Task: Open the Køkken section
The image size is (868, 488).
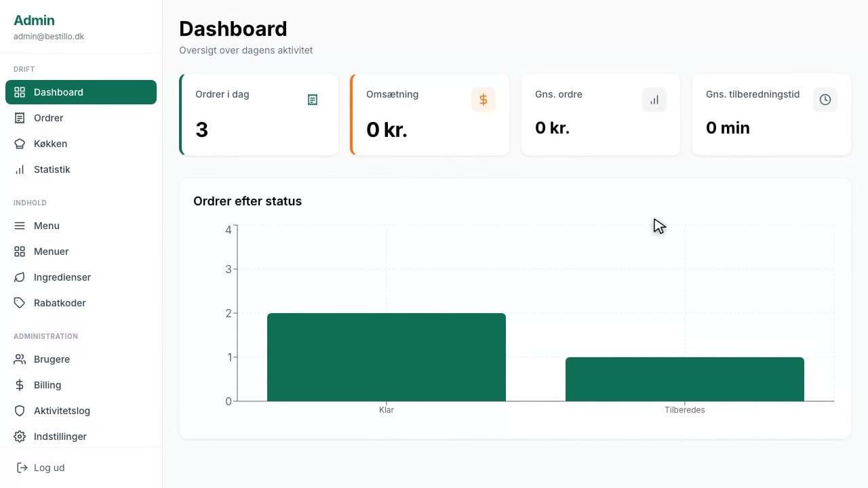Action: tap(81, 144)
